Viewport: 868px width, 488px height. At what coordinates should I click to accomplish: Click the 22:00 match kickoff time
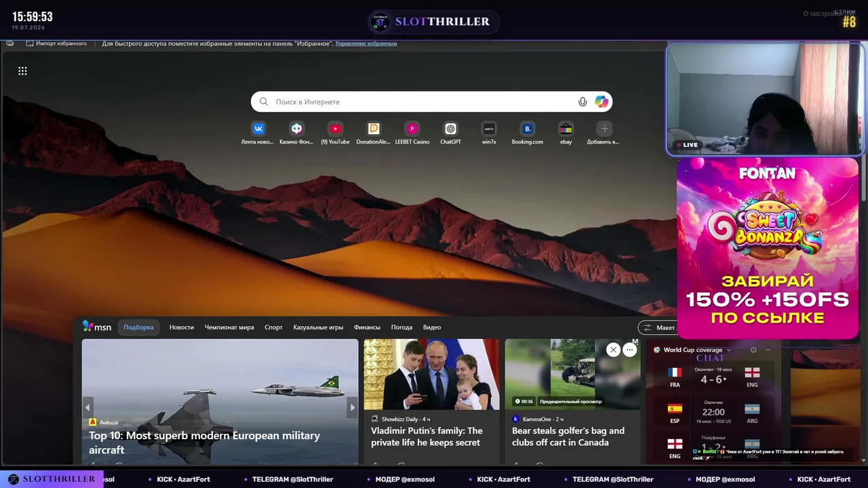pos(713,412)
